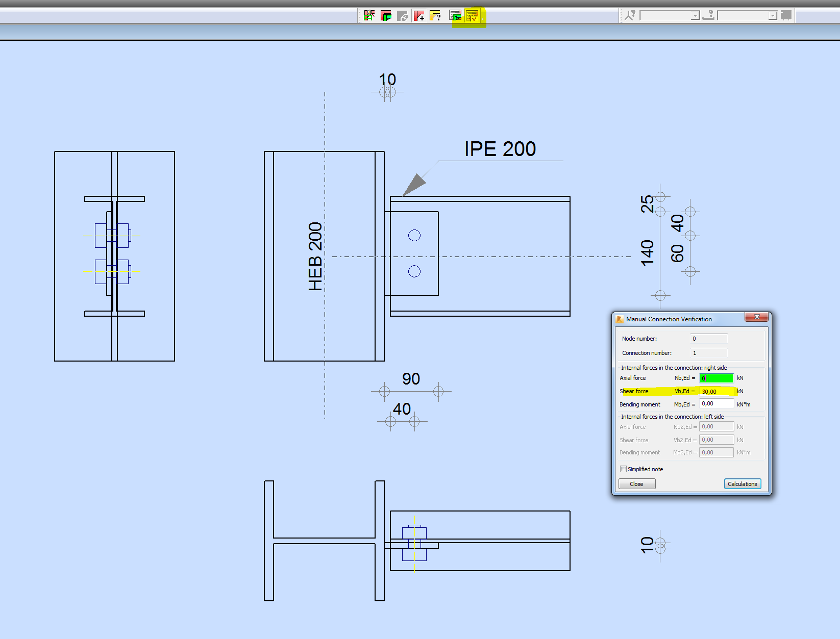Select the New Connection wizard icon
The image size is (840, 639).
pyautogui.click(x=369, y=15)
